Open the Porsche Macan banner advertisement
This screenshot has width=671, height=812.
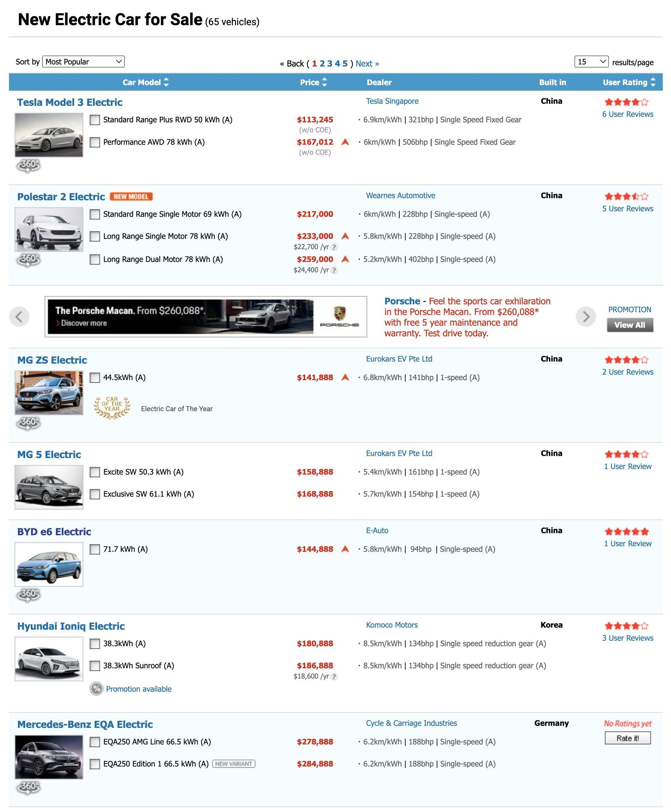[x=206, y=317]
